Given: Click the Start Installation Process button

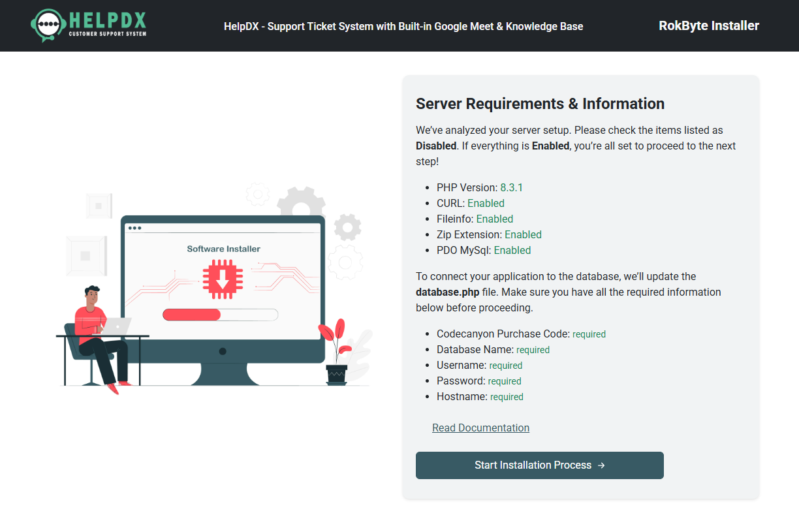Looking at the screenshot, I should [540, 465].
